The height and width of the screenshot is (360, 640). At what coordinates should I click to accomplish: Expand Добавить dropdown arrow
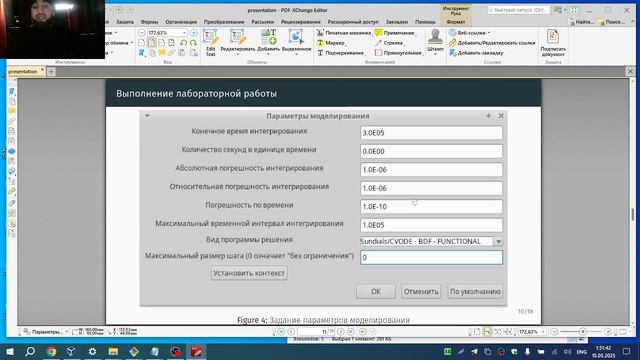[268, 54]
